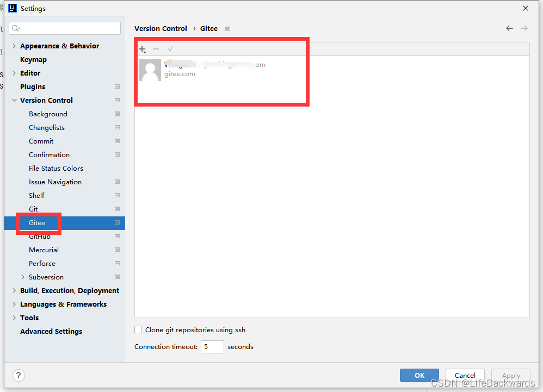Select the gitee.com account avatar
The image size is (543, 392).
click(x=150, y=70)
